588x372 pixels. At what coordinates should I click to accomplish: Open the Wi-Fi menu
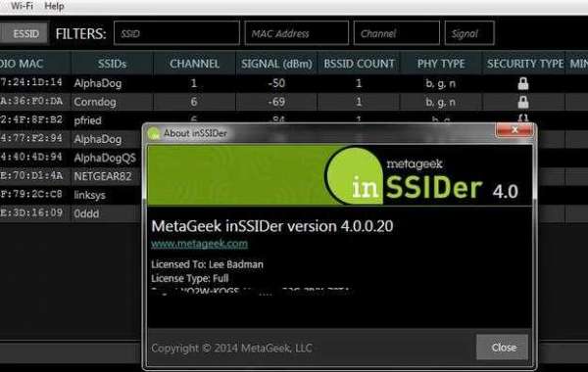tap(22, 6)
